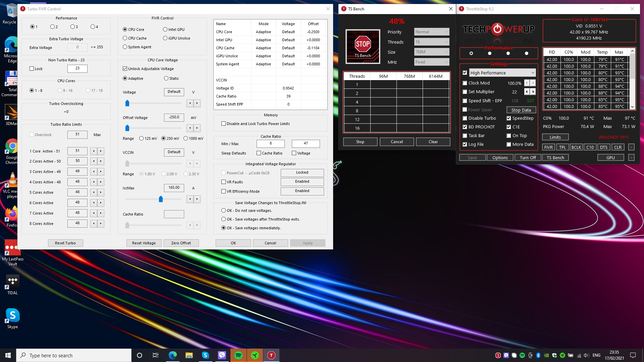The width and height of the screenshot is (644, 362).
Task: Open the FIVR panel in ThrottleStop
Action: (548, 147)
